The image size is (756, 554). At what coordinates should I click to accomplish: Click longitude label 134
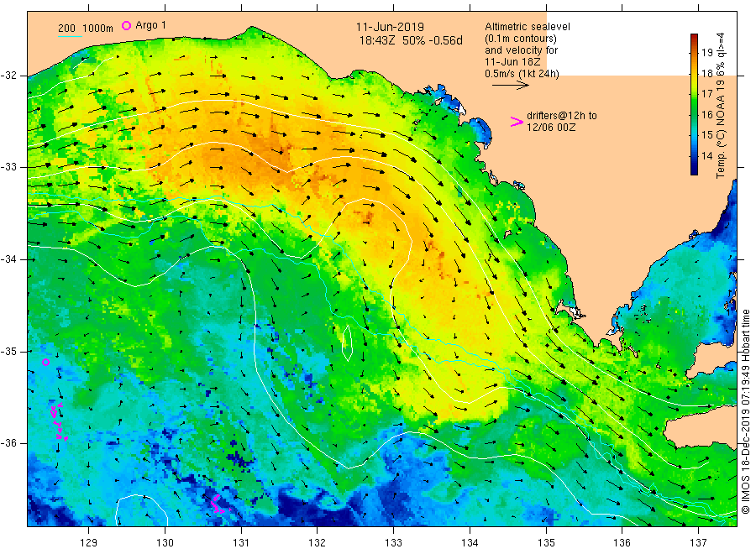[470, 543]
